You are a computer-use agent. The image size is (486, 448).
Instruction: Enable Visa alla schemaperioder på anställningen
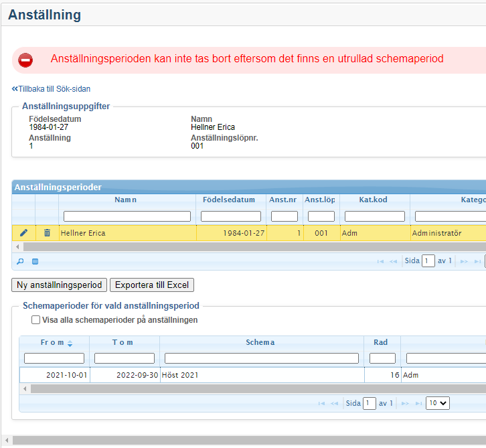(35, 320)
